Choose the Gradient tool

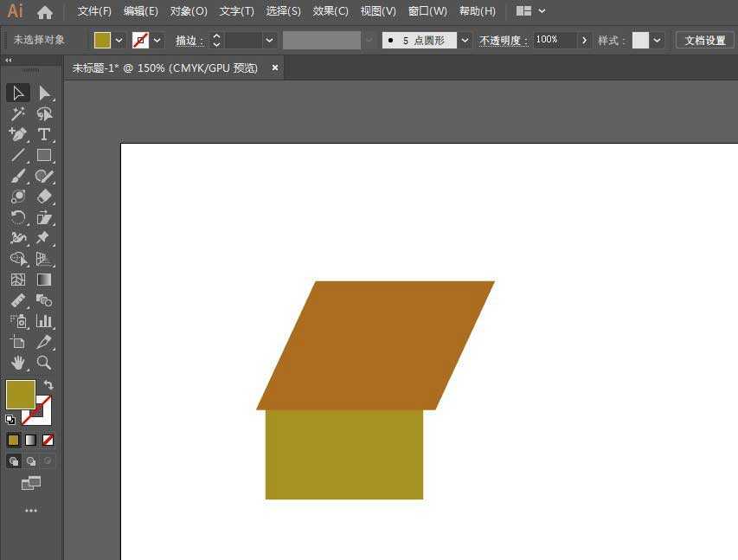point(44,280)
